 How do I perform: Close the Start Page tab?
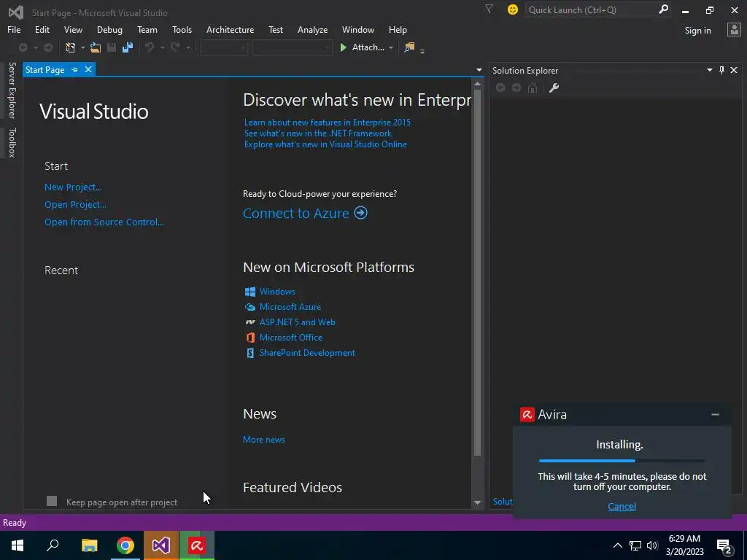88,70
